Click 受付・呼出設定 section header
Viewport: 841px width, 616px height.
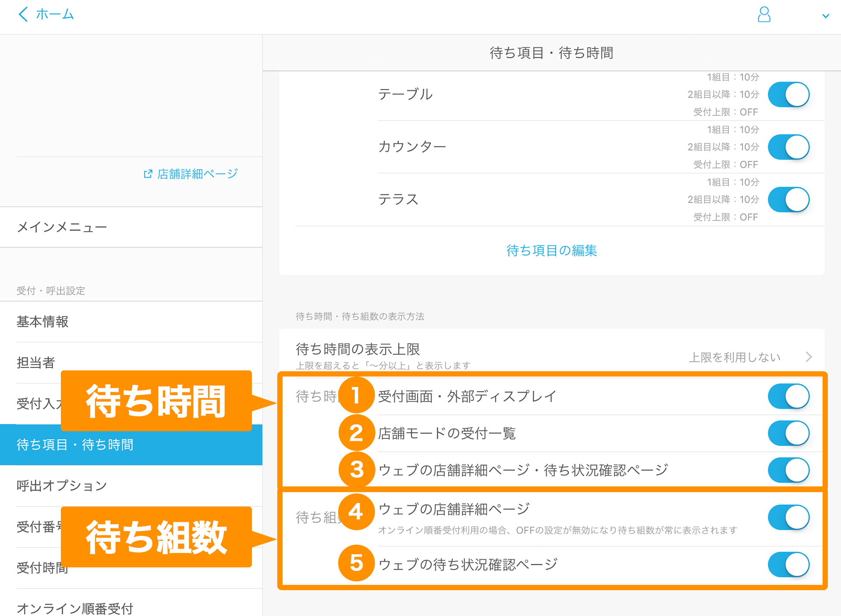pos(51,291)
